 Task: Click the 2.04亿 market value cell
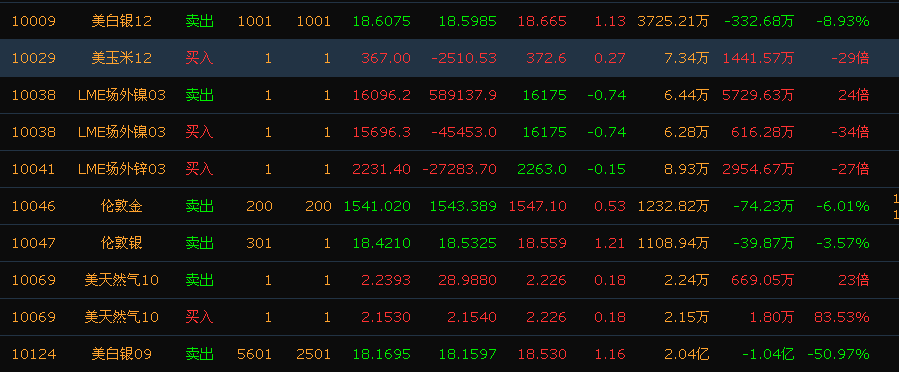tap(687, 354)
